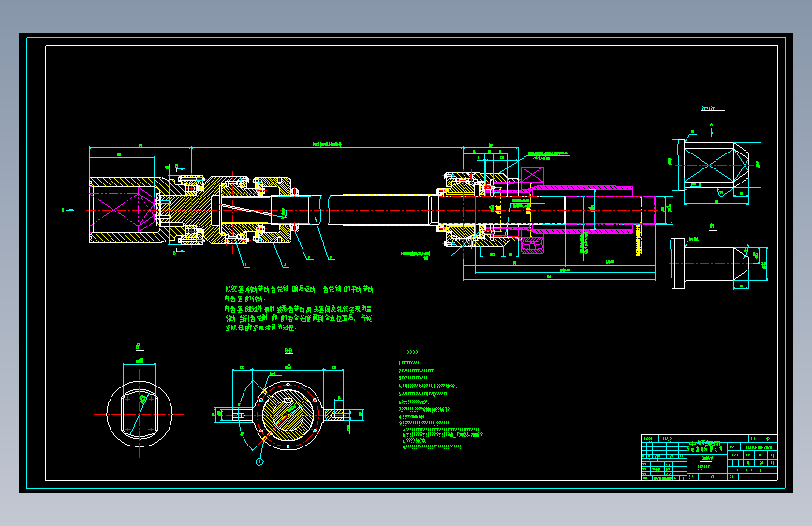The height and width of the screenshot is (526, 812).
Task: Select the long magenta sleeve on the right shaft
Action: (x=583, y=209)
